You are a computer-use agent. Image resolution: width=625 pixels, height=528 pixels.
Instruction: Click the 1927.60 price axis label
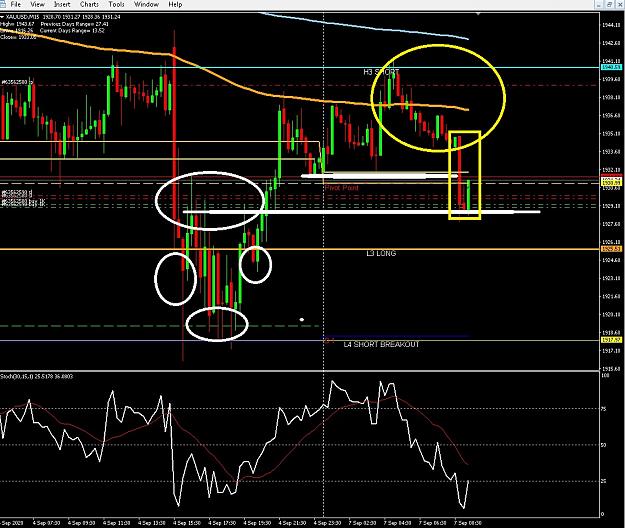(x=612, y=224)
